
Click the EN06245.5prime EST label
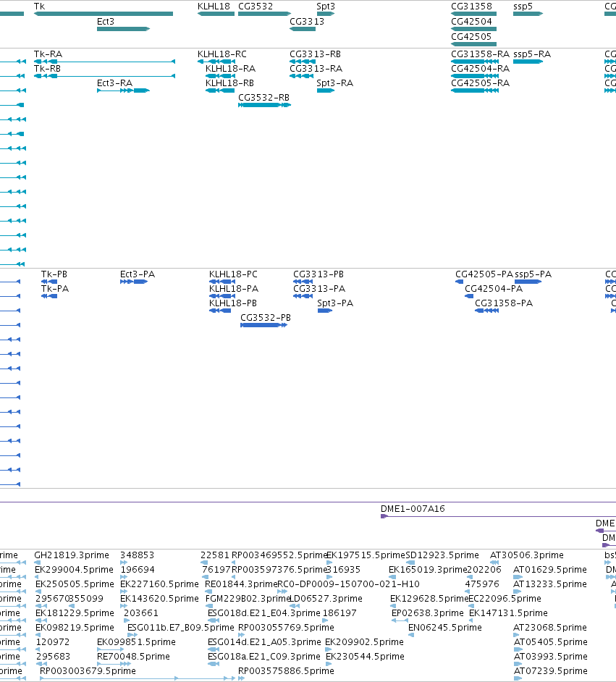pos(444,628)
